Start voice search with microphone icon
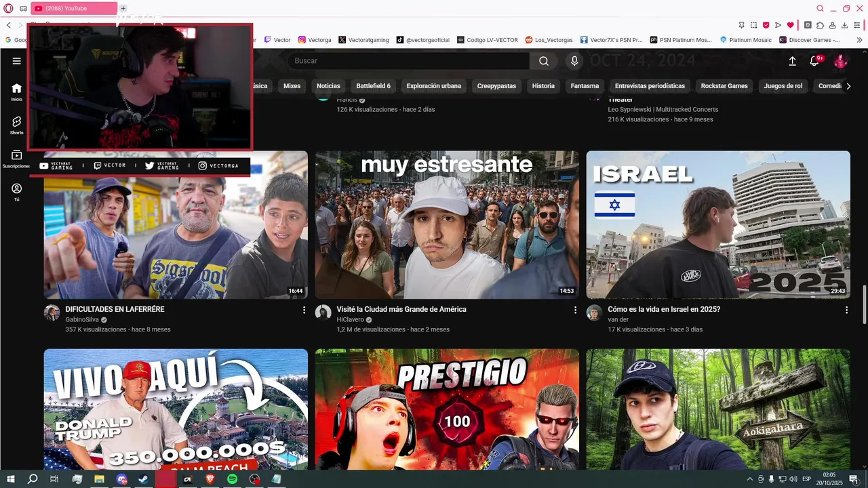 point(574,61)
